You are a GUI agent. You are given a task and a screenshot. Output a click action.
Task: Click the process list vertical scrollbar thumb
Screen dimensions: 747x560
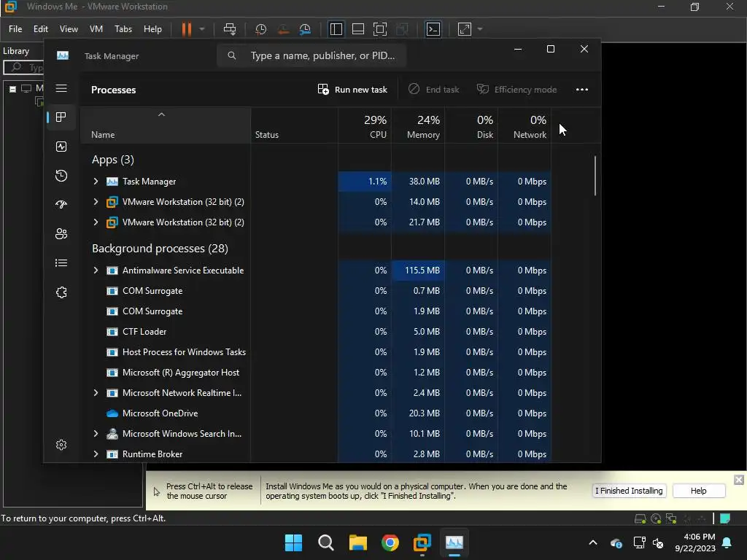click(595, 175)
